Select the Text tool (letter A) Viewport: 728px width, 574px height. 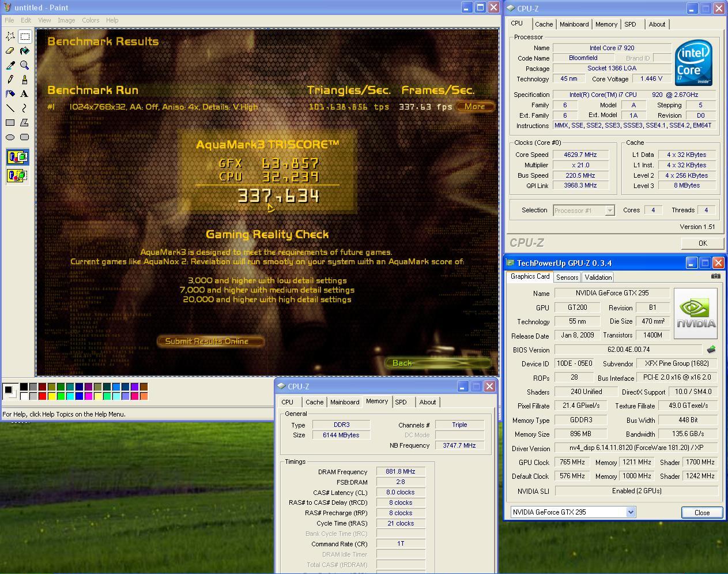pos(25,93)
